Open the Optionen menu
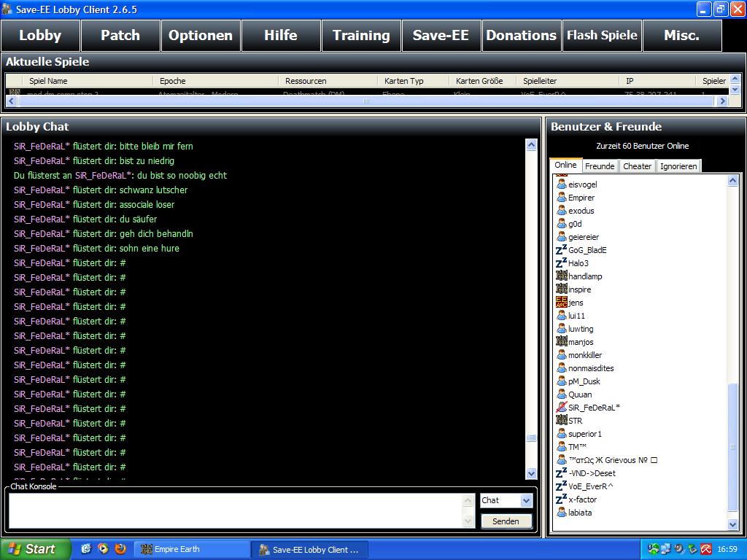Screen dimensions: 747x560 (201, 36)
